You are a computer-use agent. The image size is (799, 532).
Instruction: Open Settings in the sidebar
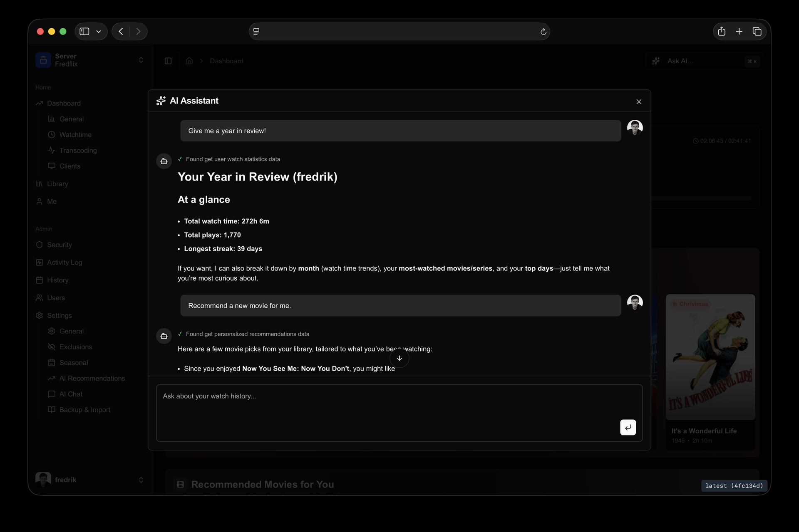59,316
